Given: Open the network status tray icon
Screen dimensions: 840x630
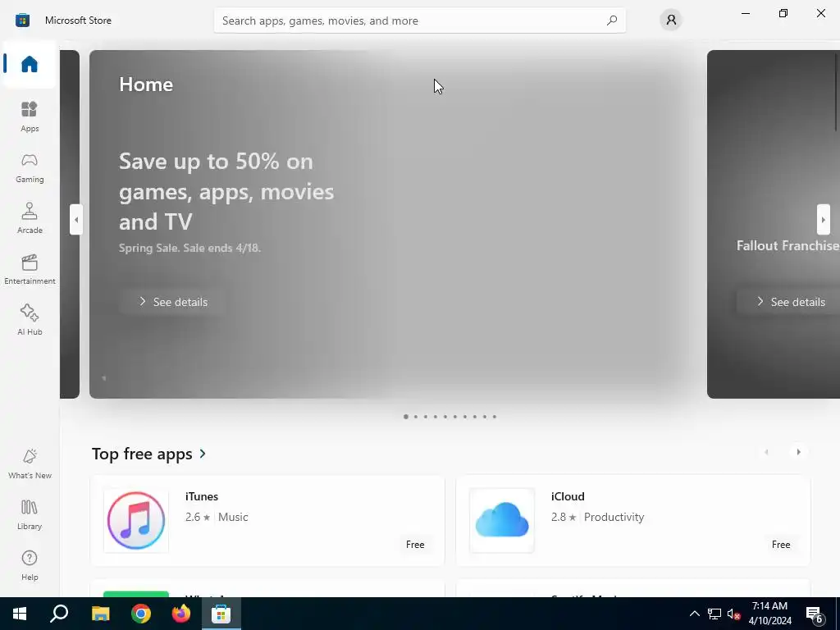Looking at the screenshot, I should (x=714, y=614).
